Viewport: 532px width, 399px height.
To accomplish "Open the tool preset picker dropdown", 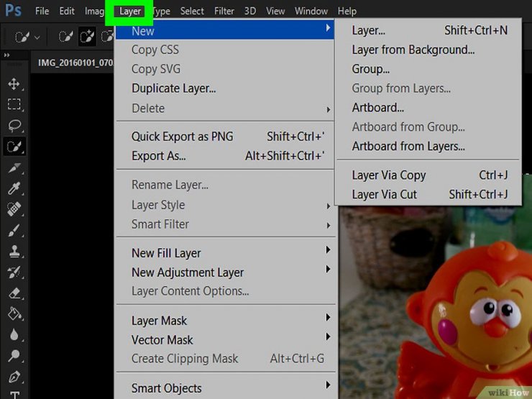I will pyautogui.click(x=37, y=36).
